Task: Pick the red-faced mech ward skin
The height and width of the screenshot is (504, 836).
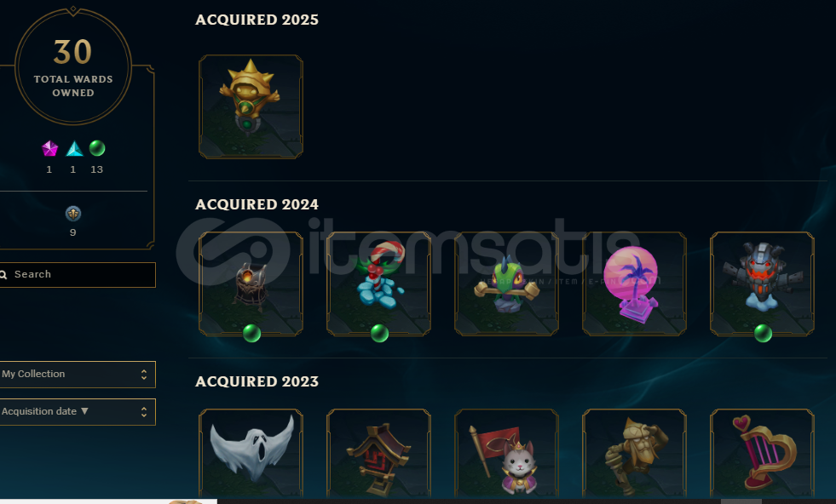Action: pos(763,283)
